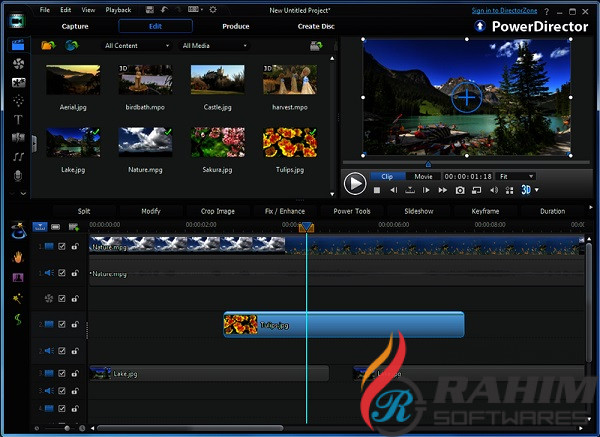The width and height of the screenshot is (600, 437).
Task: Step to the next frame
Action: (426, 190)
